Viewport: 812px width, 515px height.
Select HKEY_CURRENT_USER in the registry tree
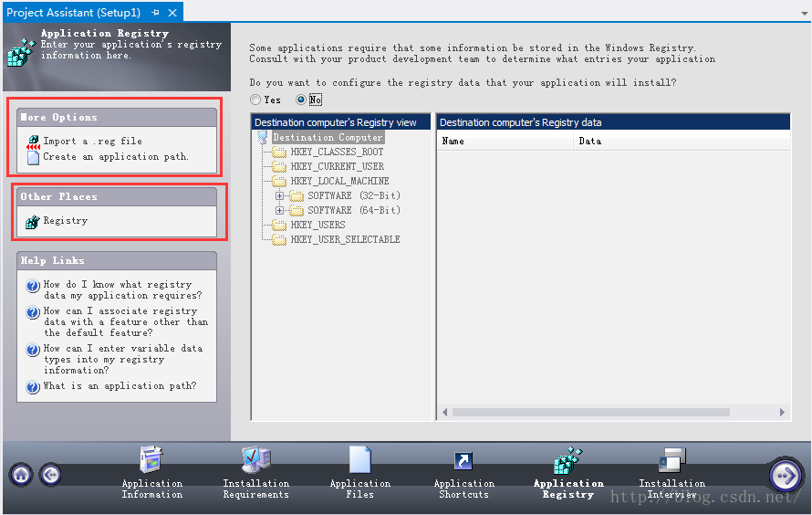338,166
